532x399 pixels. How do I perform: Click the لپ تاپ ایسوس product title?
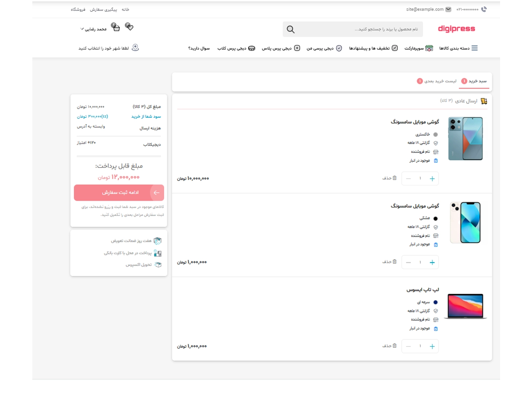[x=423, y=290]
